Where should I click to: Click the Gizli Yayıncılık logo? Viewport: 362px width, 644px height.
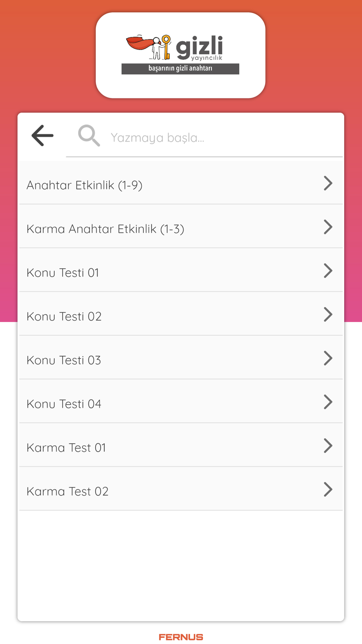pos(180,55)
